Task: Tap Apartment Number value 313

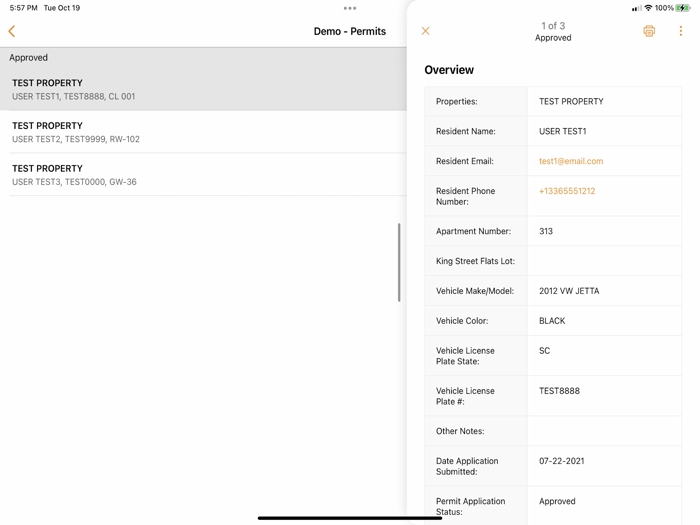Action: pos(546,231)
